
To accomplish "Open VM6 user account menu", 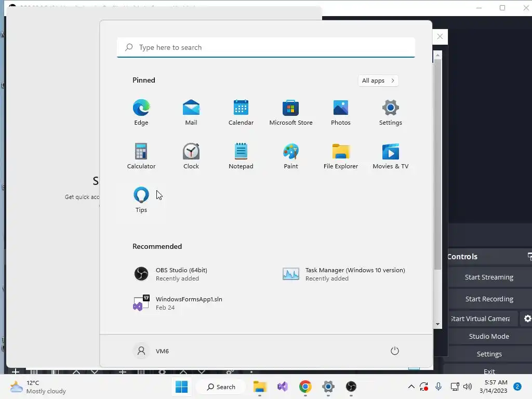I will (151, 351).
